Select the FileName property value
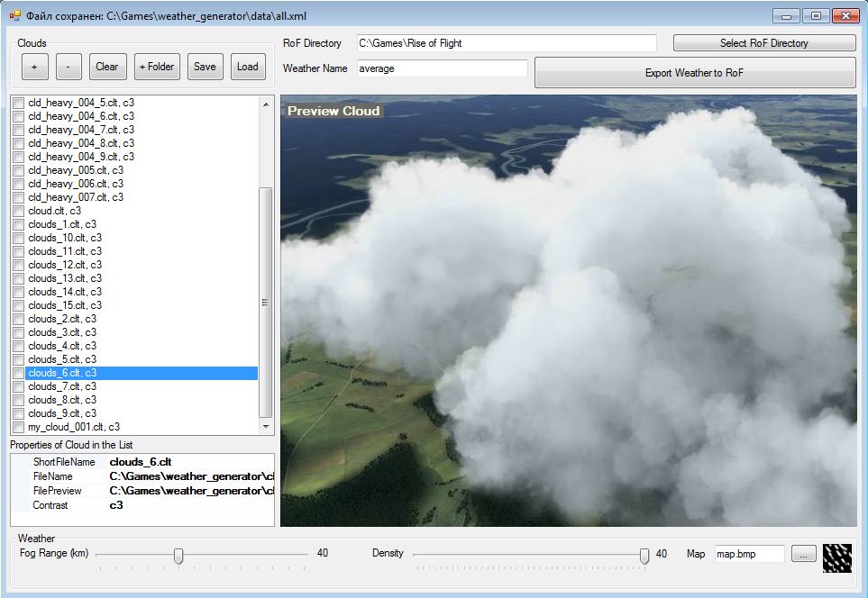Viewport: 868px width, 598px height. tap(191, 476)
